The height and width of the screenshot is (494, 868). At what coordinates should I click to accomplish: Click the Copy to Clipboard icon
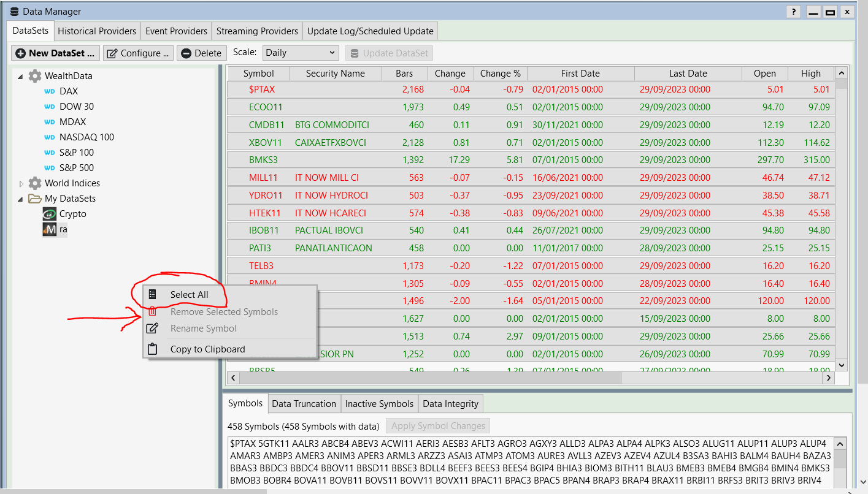tap(152, 349)
